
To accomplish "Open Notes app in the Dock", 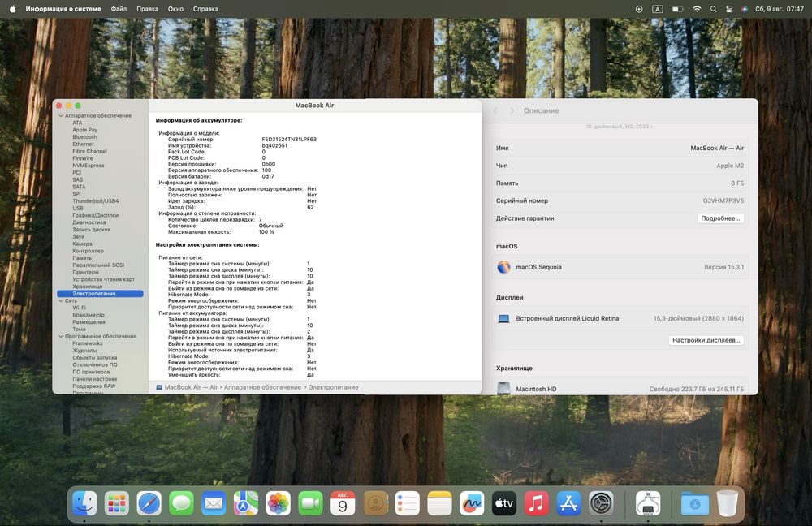I will (439, 503).
